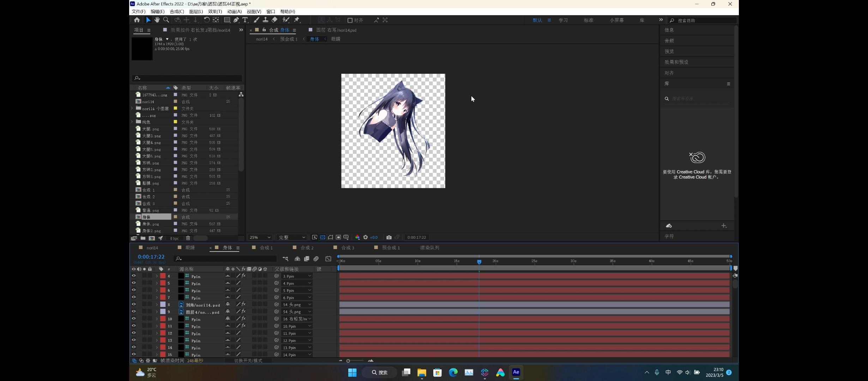The image size is (868, 381).
Task: Open the Graph Editor in timeline
Action: point(328,259)
